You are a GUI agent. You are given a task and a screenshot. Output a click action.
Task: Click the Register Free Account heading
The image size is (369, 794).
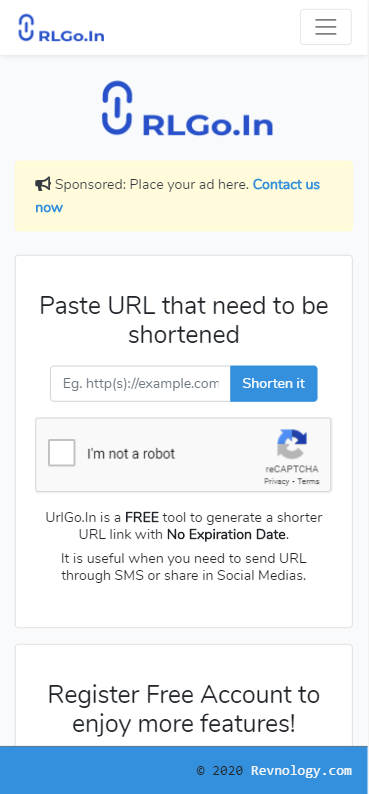click(x=184, y=709)
